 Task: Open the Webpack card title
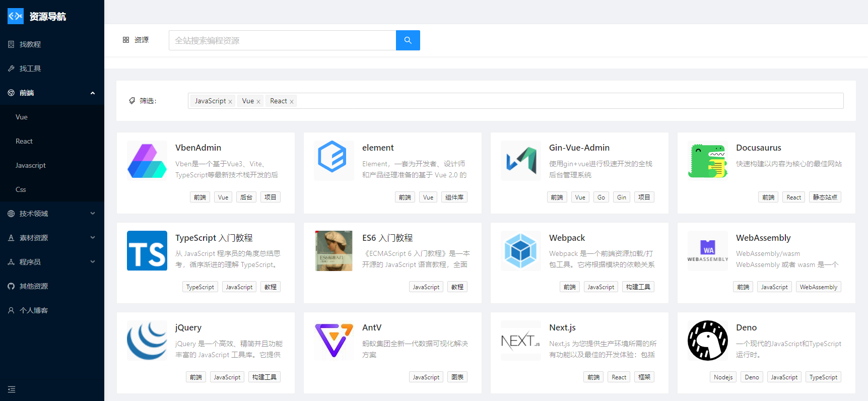(567, 238)
